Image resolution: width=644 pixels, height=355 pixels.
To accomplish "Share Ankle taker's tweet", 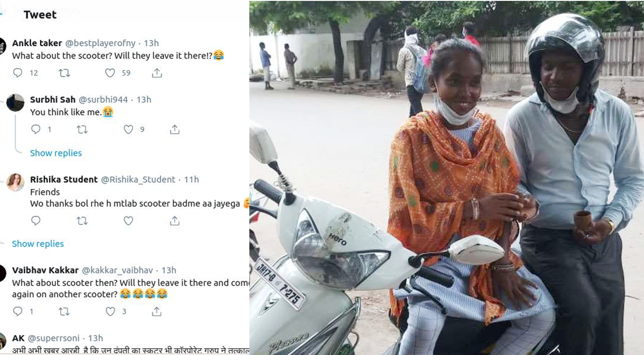I will (x=157, y=73).
